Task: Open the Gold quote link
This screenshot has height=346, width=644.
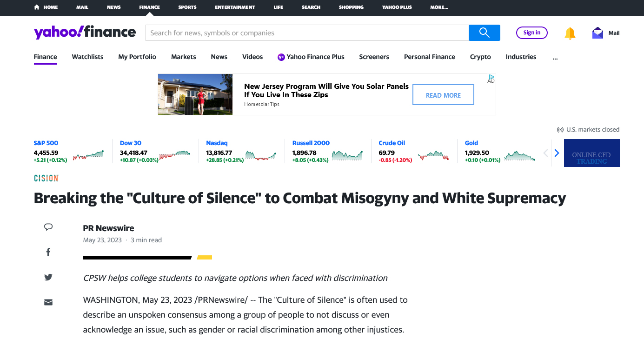Action: click(x=471, y=143)
